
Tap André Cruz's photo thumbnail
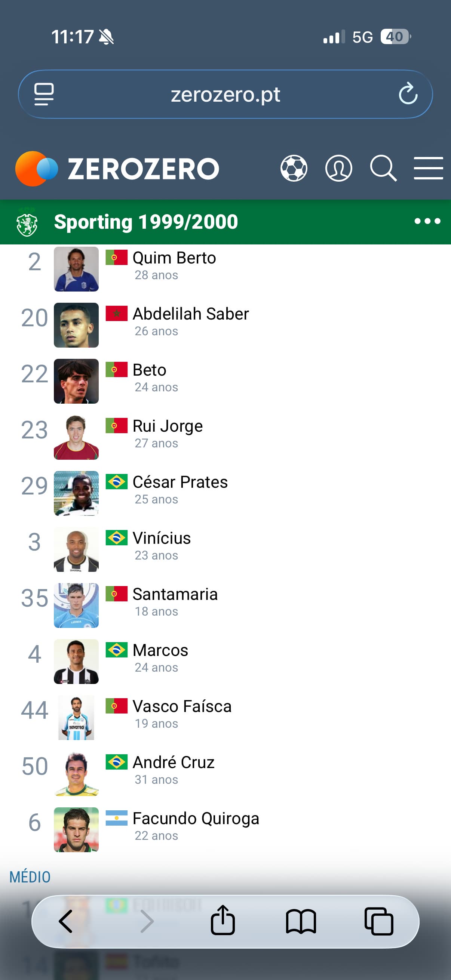click(x=76, y=773)
